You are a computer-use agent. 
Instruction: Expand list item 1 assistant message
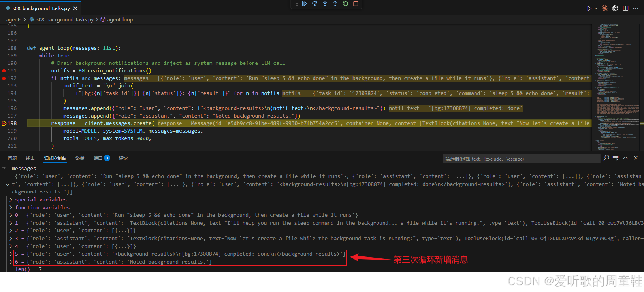click(11, 223)
